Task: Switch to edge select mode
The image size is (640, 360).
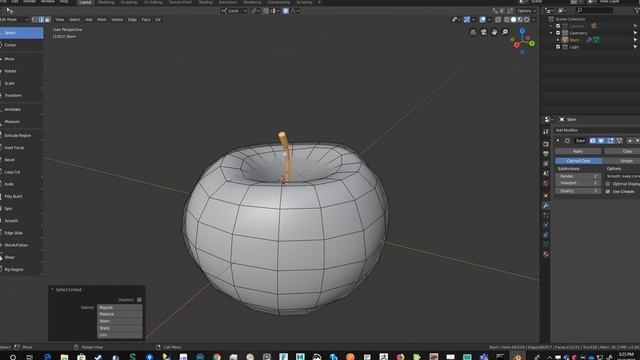Action: point(41,20)
